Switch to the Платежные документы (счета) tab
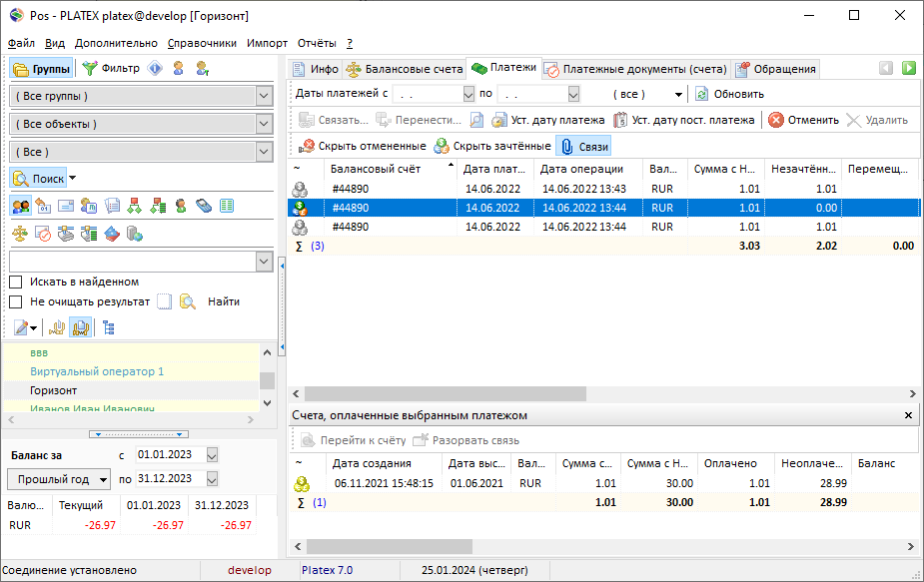 [636, 69]
